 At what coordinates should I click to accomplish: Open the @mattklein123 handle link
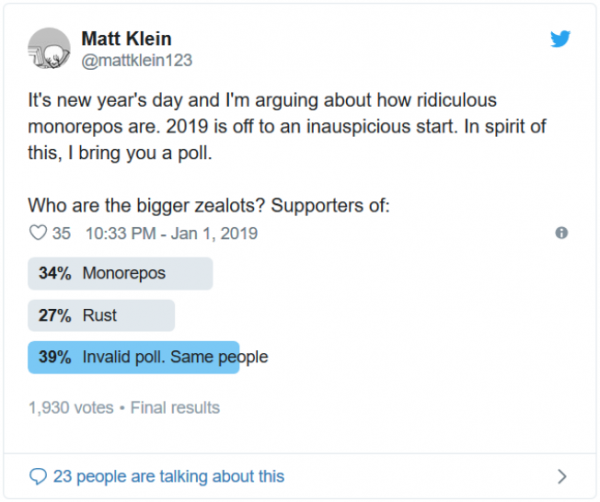(135, 59)
